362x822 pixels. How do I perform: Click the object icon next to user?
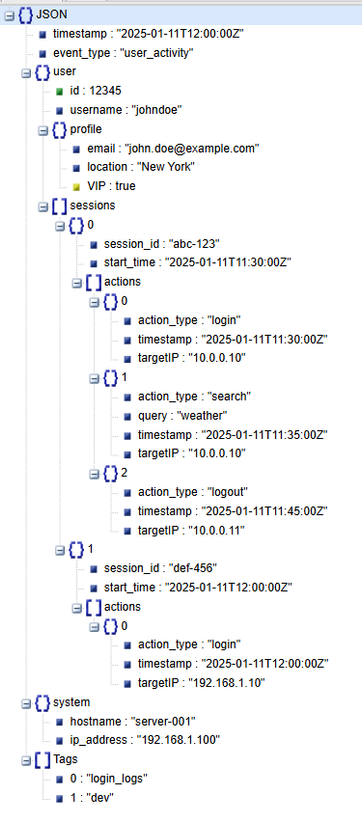tap(42, 72)
